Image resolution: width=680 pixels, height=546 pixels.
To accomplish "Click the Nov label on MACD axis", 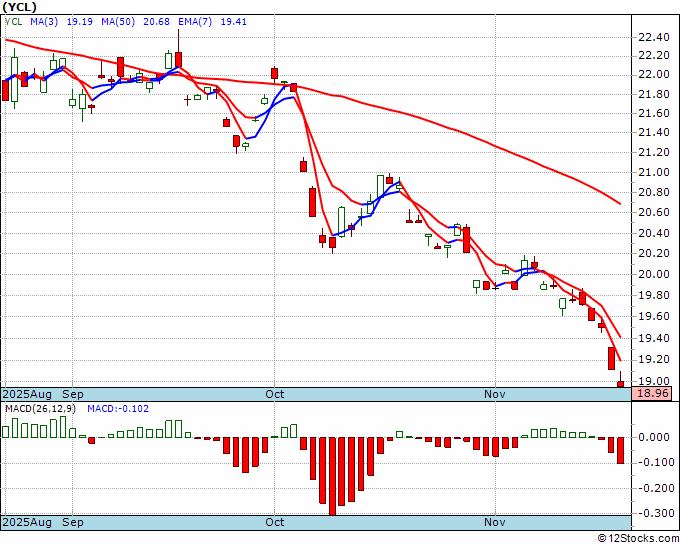I will 495,522.
